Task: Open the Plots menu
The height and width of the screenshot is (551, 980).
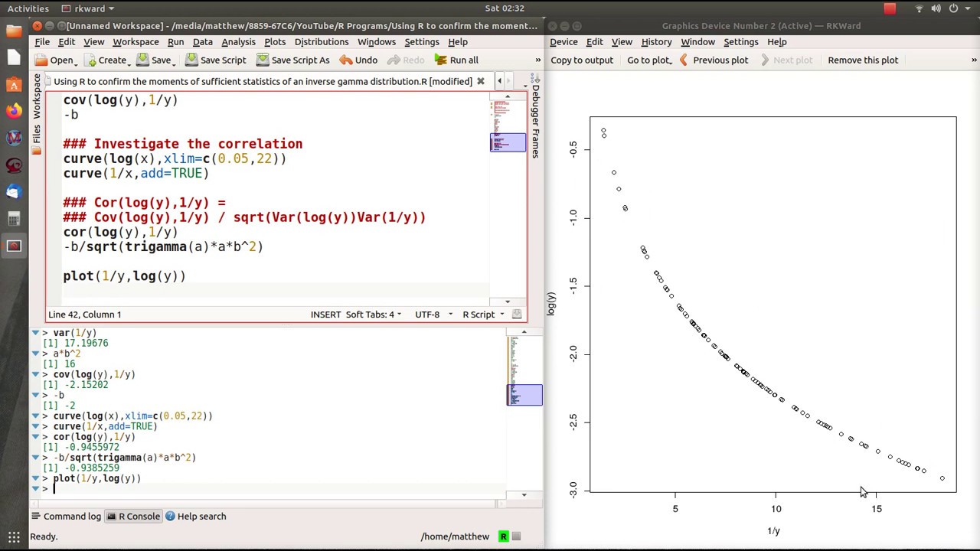Action: pyautogui.click(x=275, y=42)
